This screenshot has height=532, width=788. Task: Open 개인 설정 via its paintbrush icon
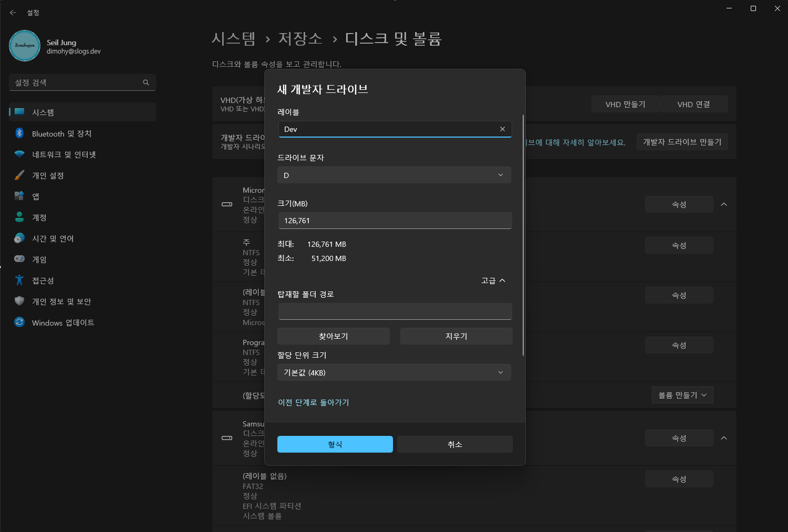point(19,175)
